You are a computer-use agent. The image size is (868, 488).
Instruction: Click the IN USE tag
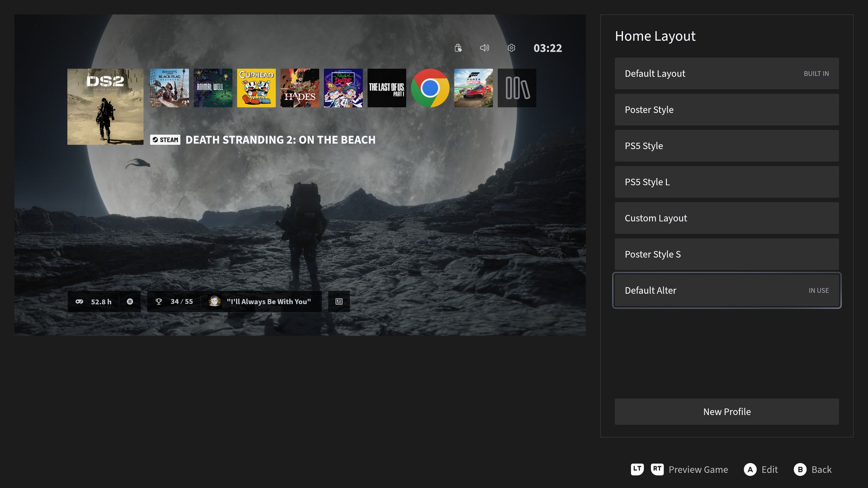click(819, 291)
